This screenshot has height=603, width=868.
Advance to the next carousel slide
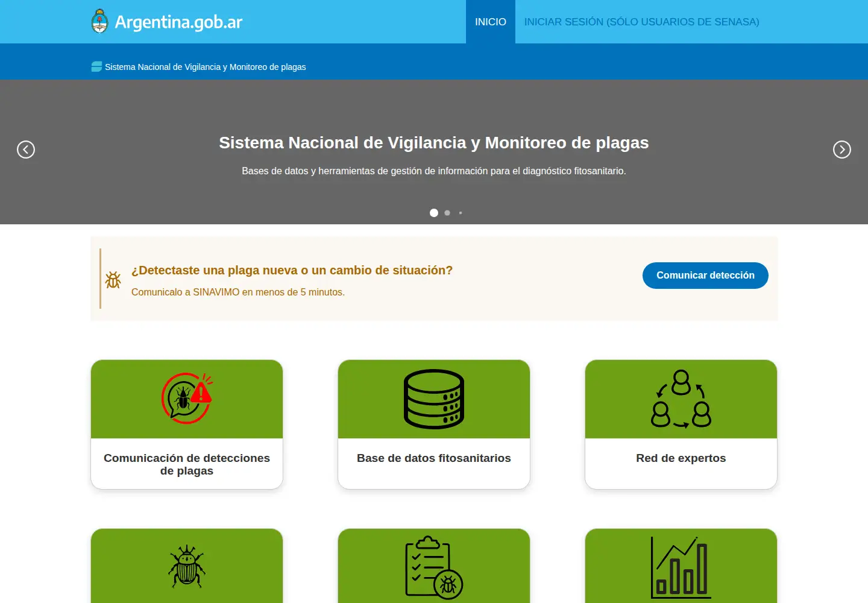842,150
